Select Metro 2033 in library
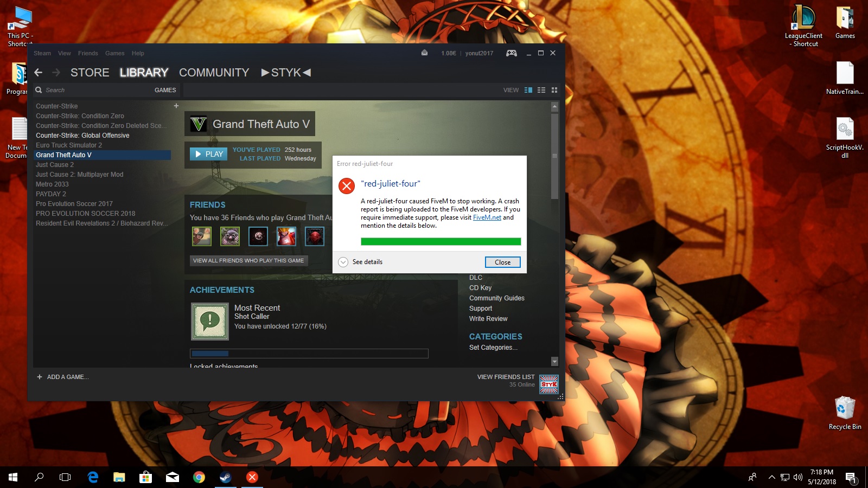Viewport: 868px width, 488px height. (52, 184)
